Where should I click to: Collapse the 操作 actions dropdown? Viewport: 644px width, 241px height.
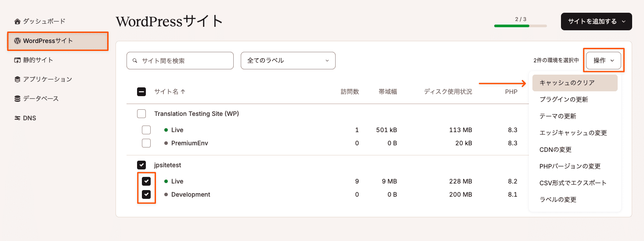tap(604, 61)
